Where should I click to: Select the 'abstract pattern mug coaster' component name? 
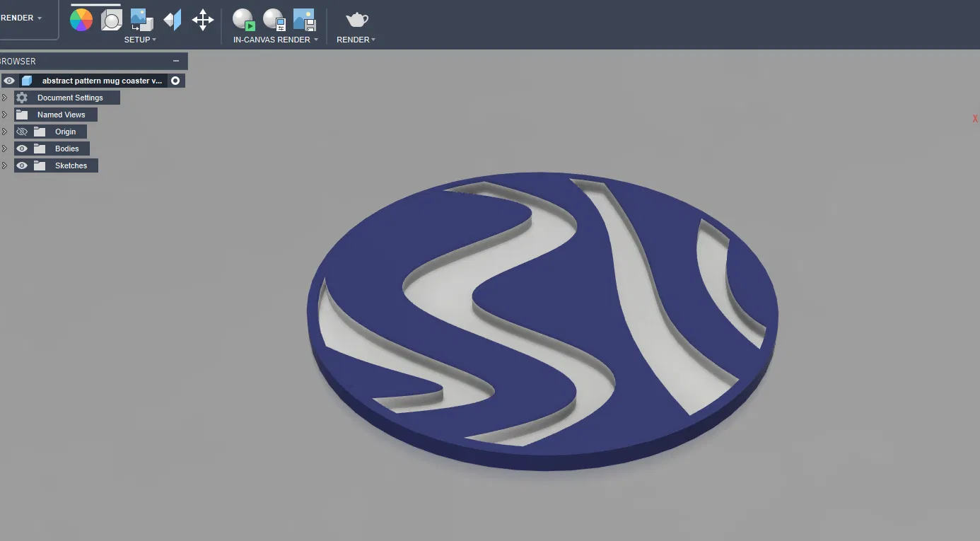[102, 81]
